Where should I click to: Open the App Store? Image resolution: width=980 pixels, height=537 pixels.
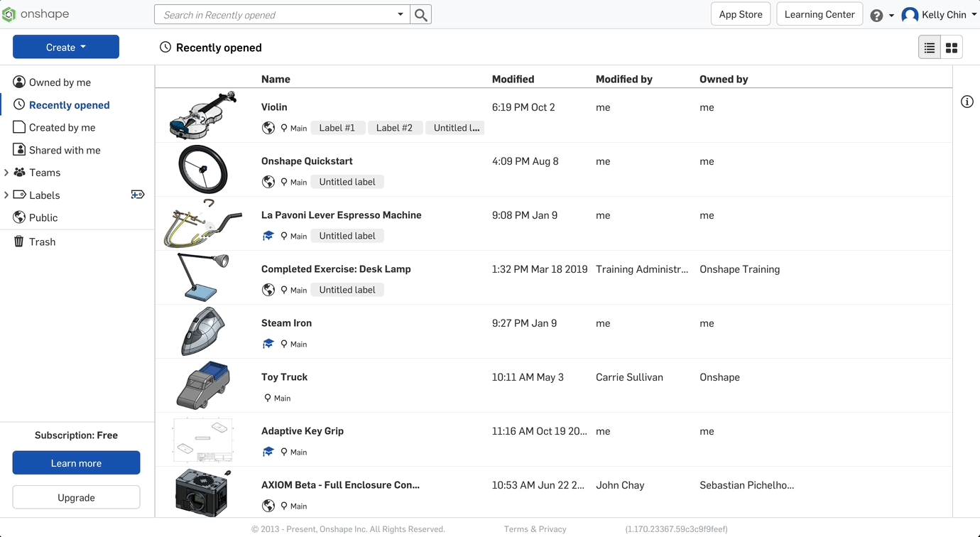pyautogui.click(x=741, y=14)
